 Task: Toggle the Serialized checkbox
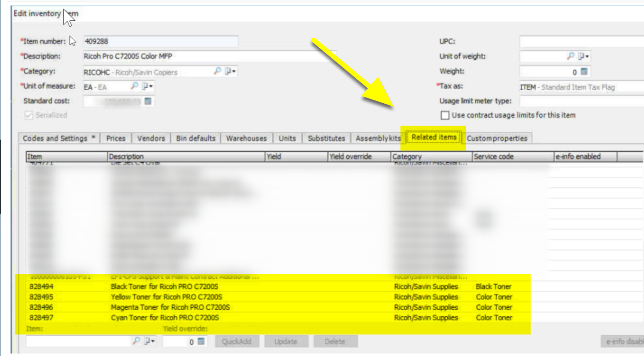click(x=28, y=115)
